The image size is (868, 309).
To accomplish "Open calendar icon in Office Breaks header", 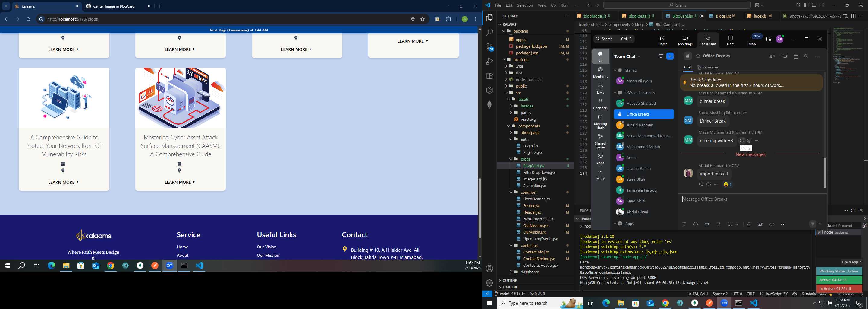I will click(x=796, y=56).
